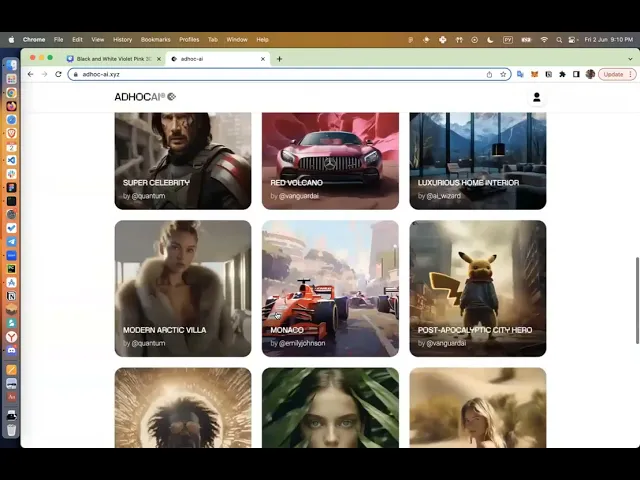Open Visual Studio Code from the dock

point(11,160)
